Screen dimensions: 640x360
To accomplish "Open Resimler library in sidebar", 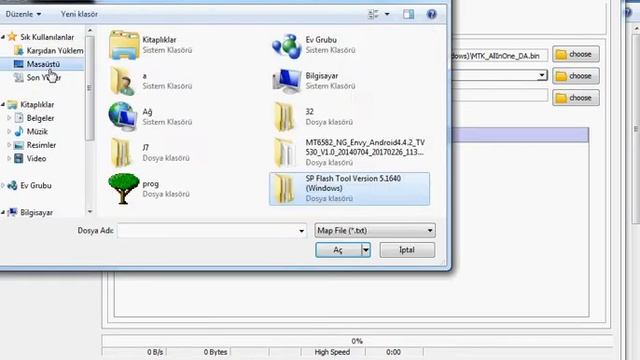I will coord(35,145).
